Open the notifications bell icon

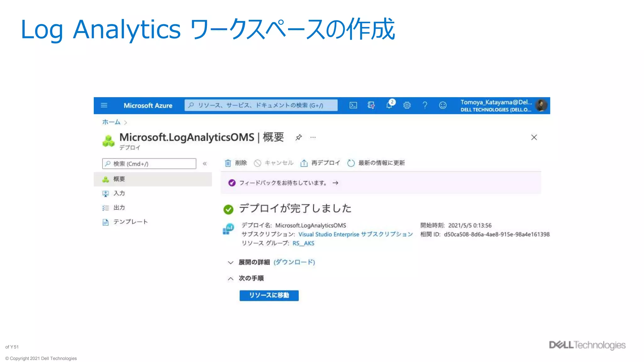[x=390, y=105]
